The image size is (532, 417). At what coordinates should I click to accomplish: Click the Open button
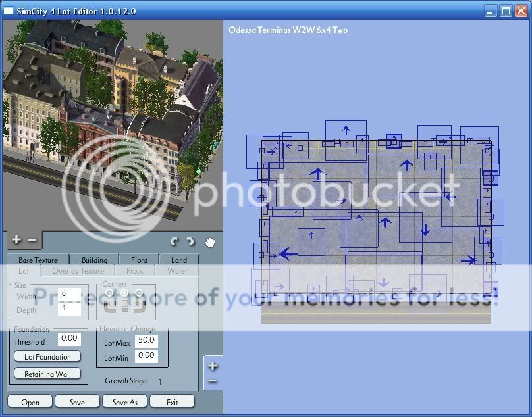tap(30, 402)
